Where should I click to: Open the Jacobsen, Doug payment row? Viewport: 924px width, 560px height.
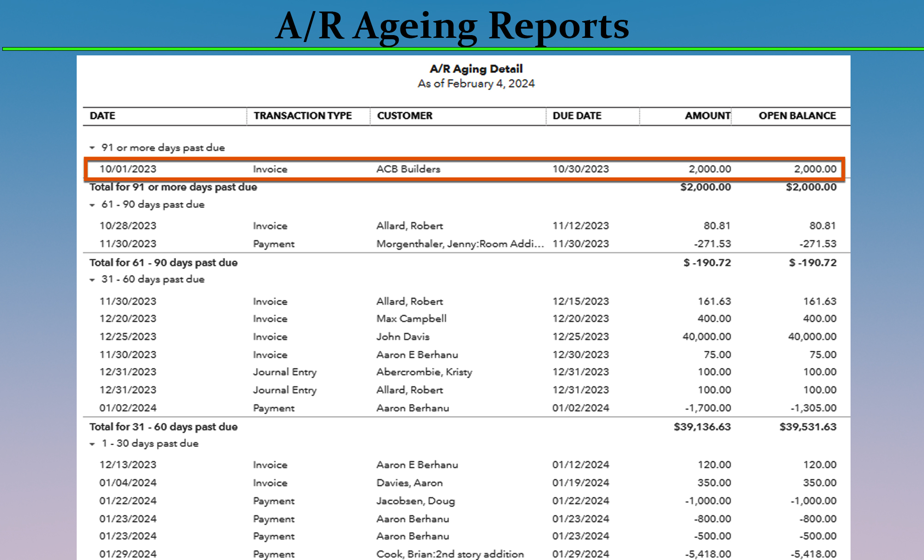pyautogui.click(x=415, y=501)
